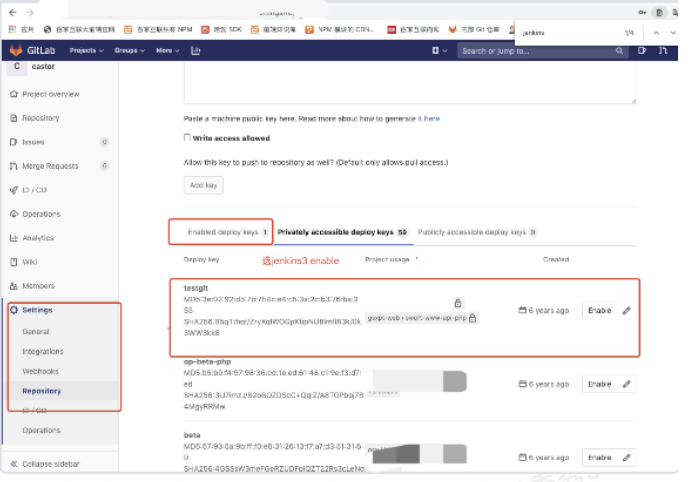
Task: Open the Projects dropdown menu
Action: (x=87, y=50)
